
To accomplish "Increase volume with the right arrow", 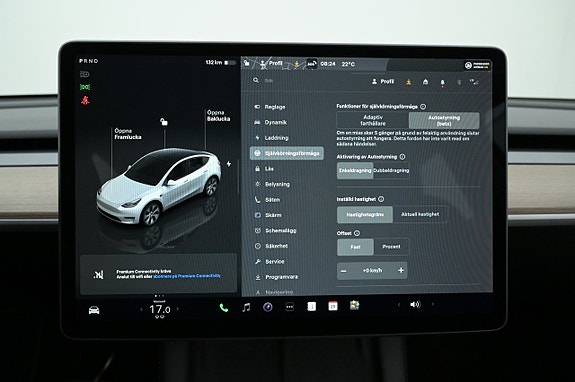I will point(432,304).
